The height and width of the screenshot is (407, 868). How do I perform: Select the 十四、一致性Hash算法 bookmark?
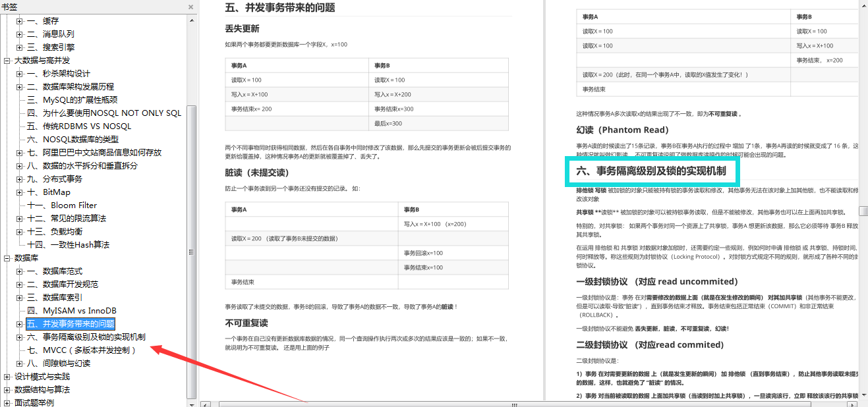point(69,245)
